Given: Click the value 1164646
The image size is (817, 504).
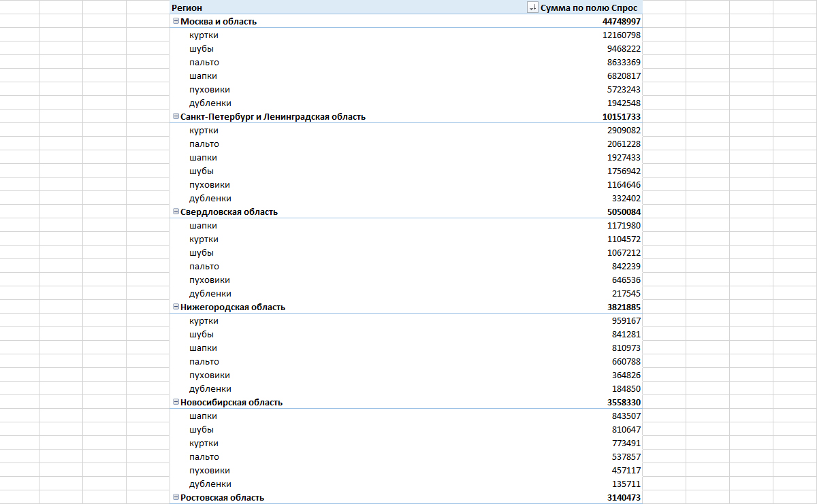Looking at the screenshot, I should [624, 184].
